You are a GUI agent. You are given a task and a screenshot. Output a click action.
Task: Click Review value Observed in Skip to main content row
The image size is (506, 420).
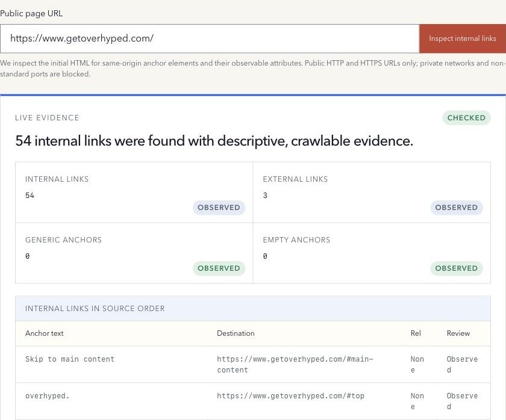(x=462, y=365)
